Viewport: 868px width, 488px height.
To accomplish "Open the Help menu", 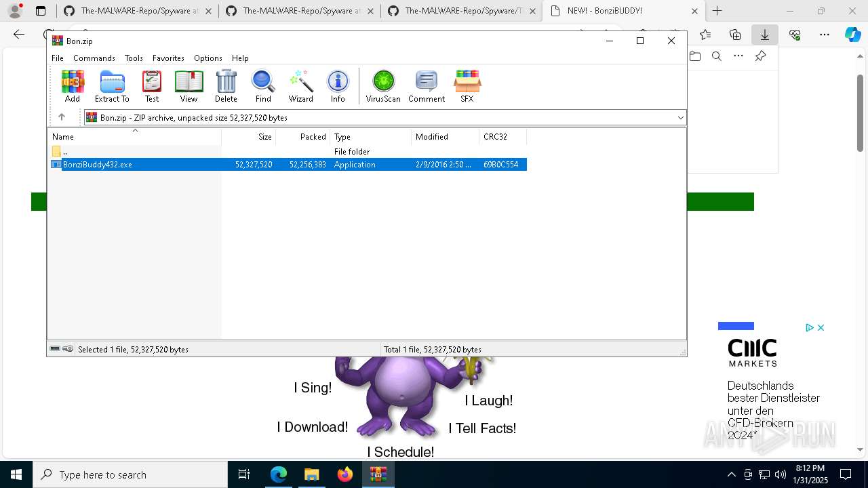I will [x=240, y=58].
